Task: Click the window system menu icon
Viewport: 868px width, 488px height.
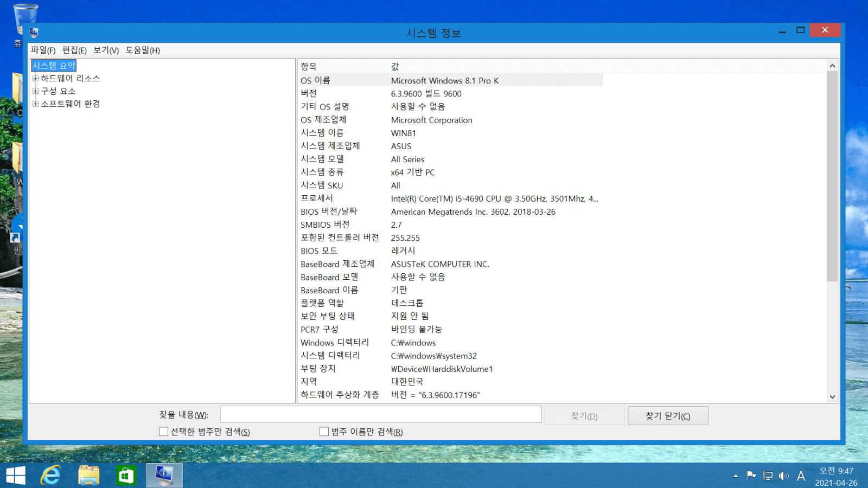Action: point(34,33)
